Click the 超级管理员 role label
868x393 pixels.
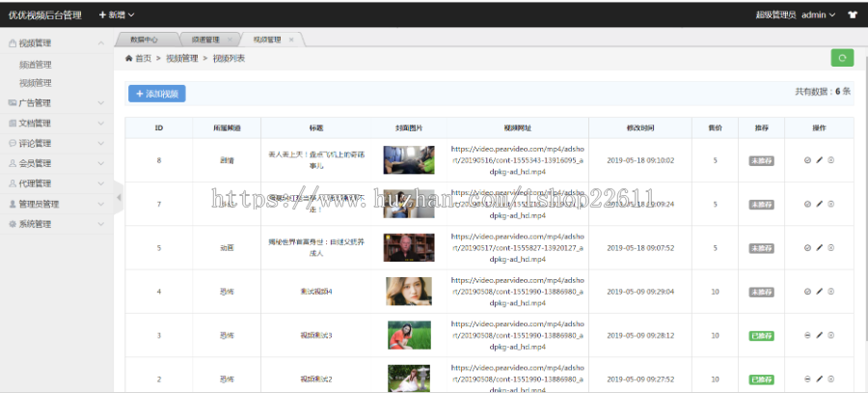[776, 14]
